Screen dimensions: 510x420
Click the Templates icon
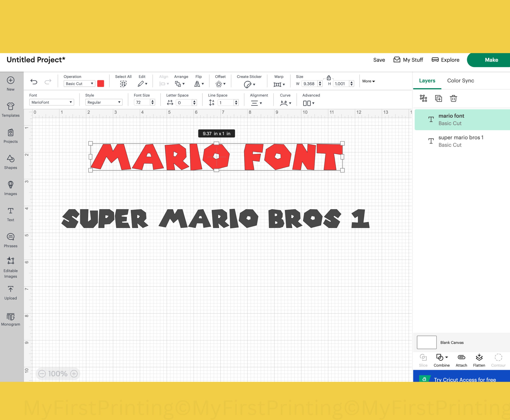coord(10,109)
